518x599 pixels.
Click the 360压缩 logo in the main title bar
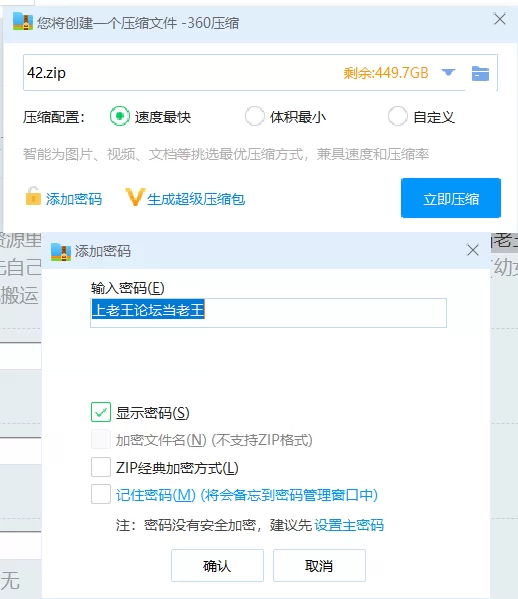coord(23,22)
